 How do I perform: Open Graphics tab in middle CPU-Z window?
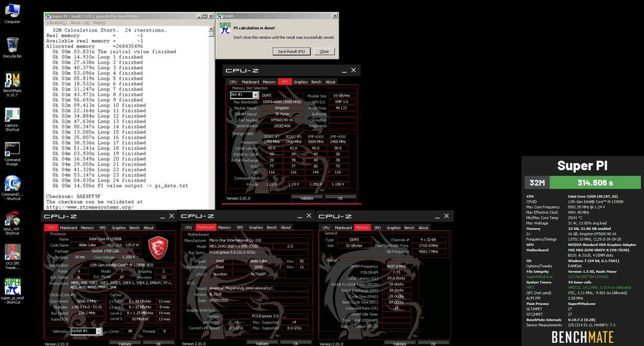point(255,227)
